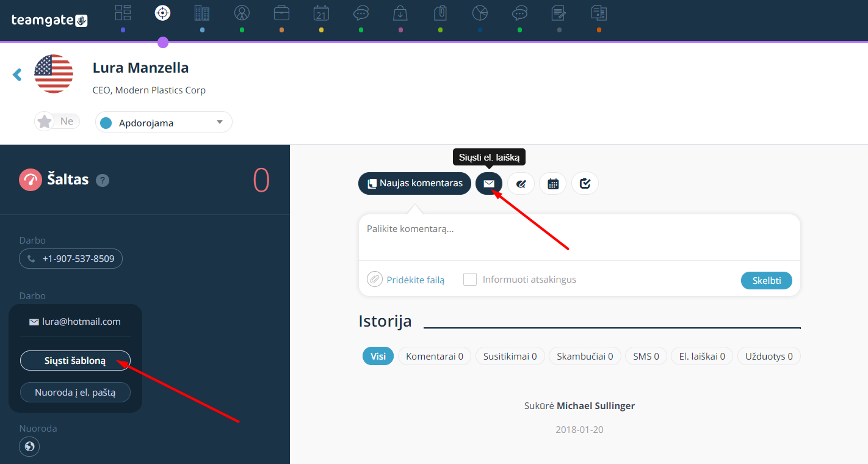Select the Komentarai 0 filter tab
The width and height of the screenshot is (868, 464).
(x=435, y=356)
